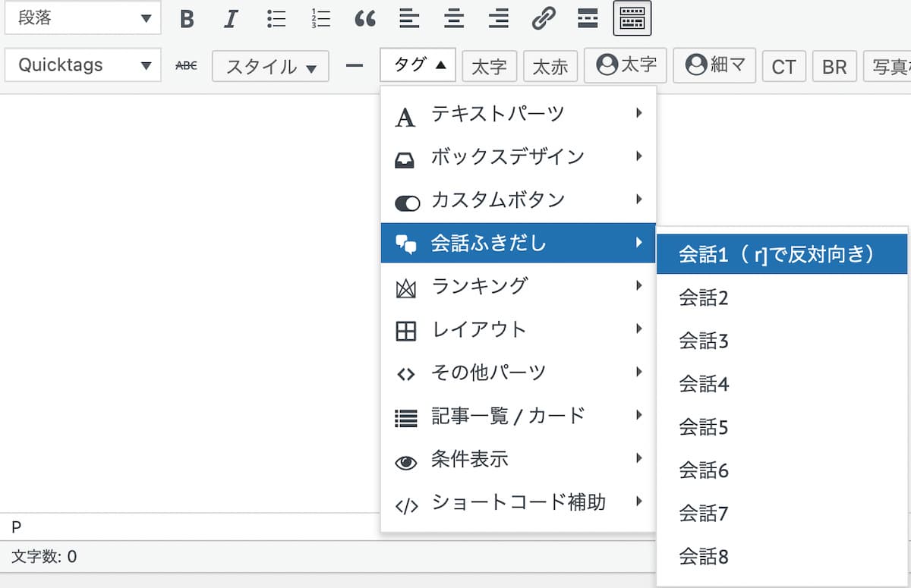The height and width of the screenshot is (588, 911).
Task: Click the person-icon 太字 button
Action: tap(626, 65)
